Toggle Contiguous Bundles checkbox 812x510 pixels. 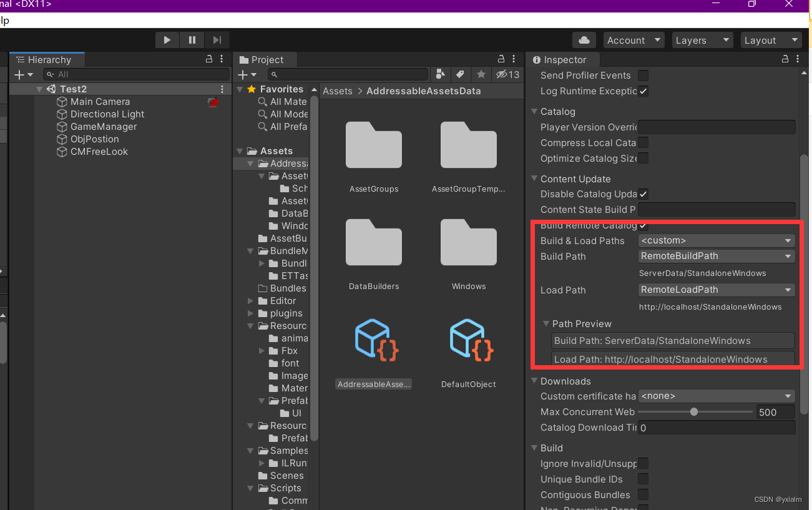point(643,495)
